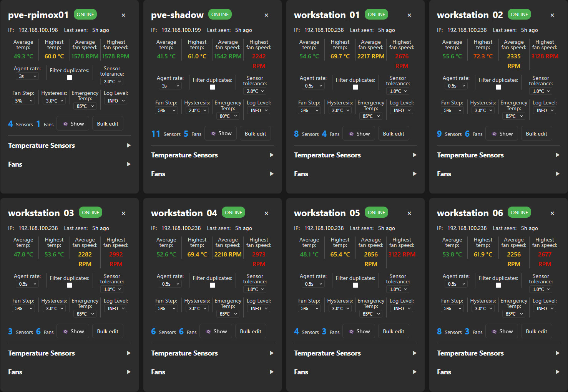The image size is (568, 392).
Task: Close the workstation_05 card
Action: click(409, 213)
